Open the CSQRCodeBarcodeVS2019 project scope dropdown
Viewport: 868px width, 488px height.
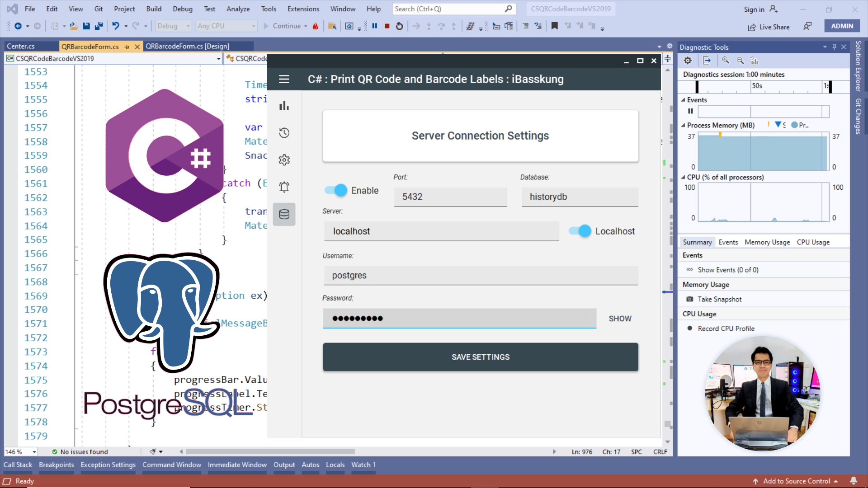(113, 58)
